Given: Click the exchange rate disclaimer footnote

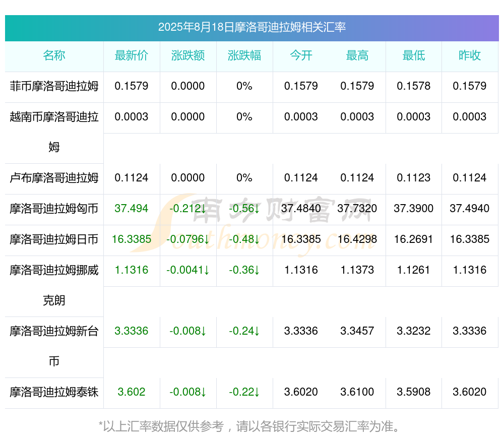Looking at the screenshot, I should pos(249,426).
